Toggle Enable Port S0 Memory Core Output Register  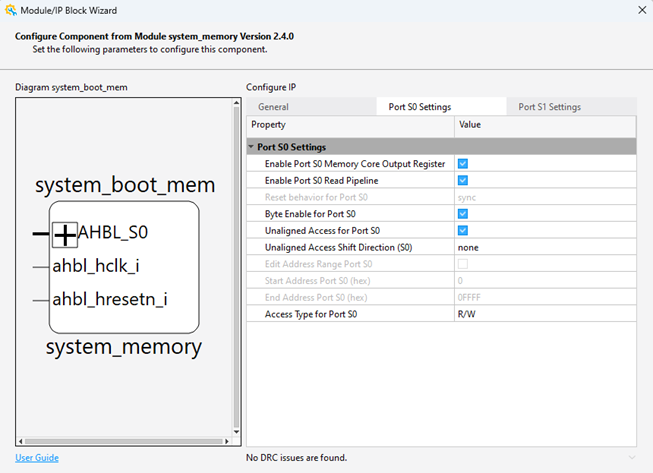463,164
